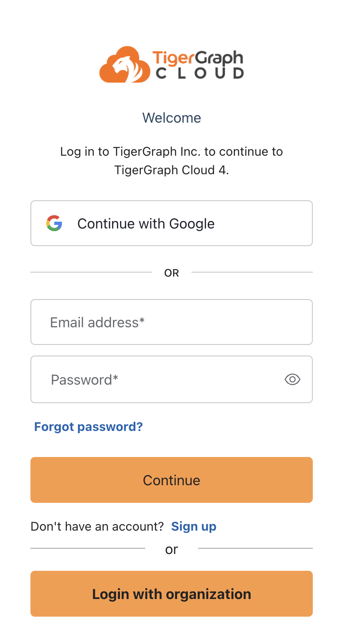Click the Email address input field
The height and width of the screenshot is (644, 345).
[171, 322]
